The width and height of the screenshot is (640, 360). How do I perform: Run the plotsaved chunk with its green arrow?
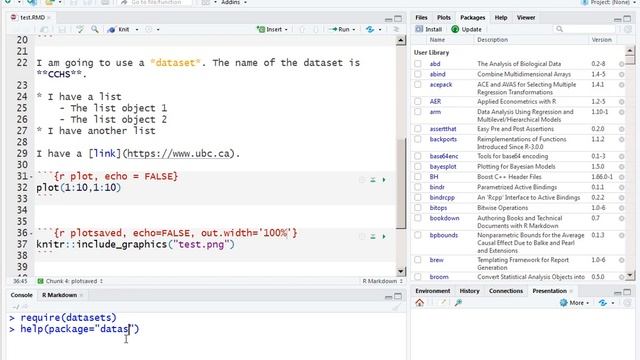[x=384, y=236]
